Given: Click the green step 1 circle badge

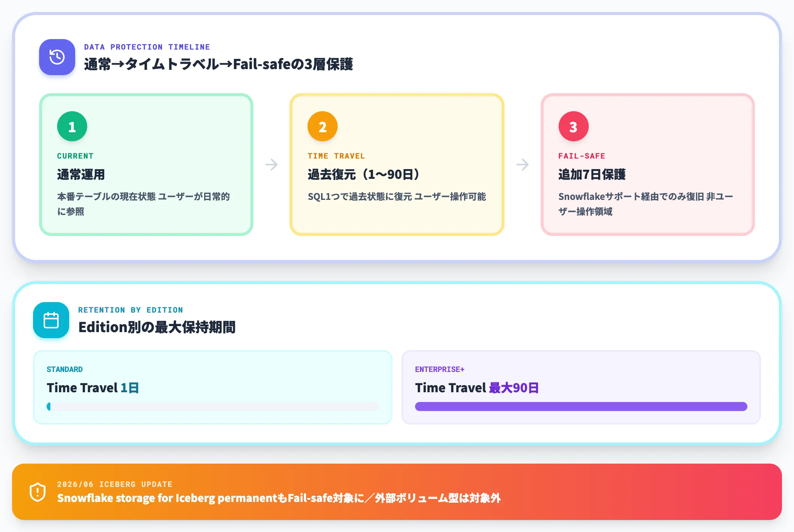Looking at the screenshot, I should tap(72, 126).
